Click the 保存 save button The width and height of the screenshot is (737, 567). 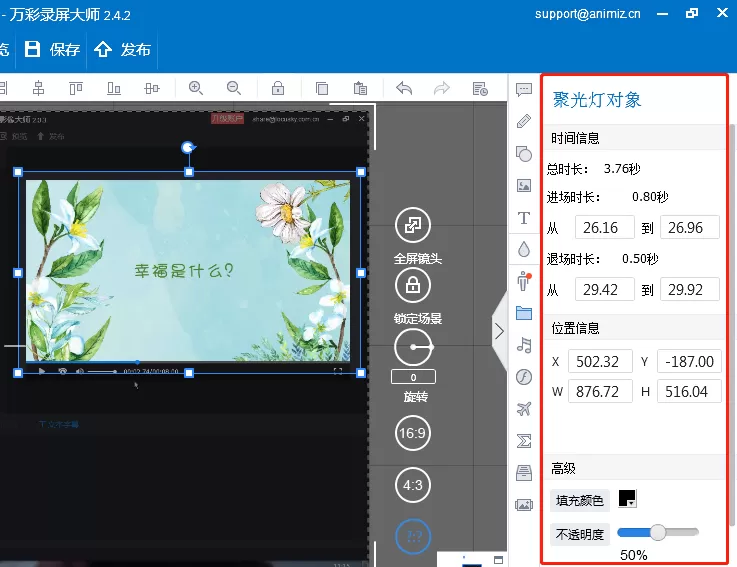pyautogui.click(x=52, y=49)
